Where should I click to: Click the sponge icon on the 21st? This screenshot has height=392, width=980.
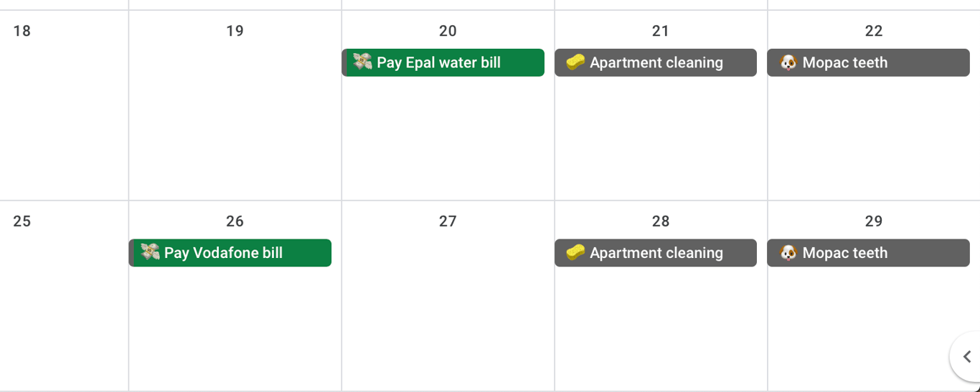[575, 62]
